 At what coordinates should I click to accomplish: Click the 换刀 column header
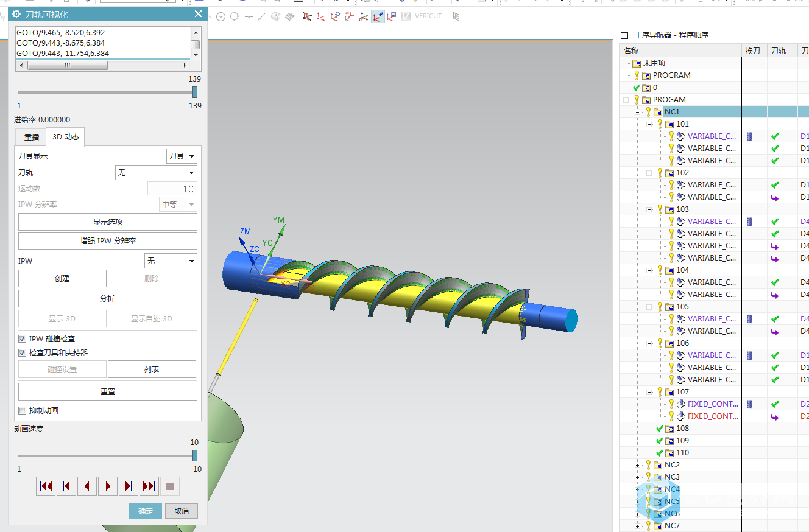[754, 51]
